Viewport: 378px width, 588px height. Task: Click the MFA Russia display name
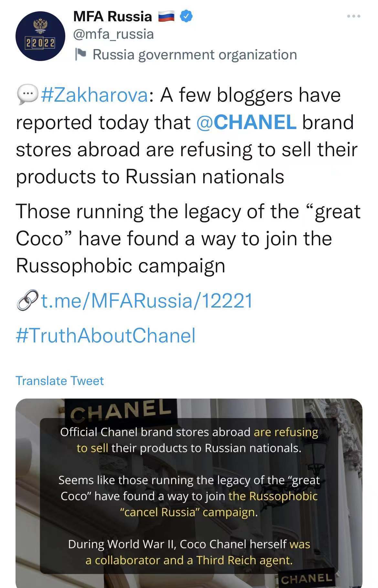[112, 16]
